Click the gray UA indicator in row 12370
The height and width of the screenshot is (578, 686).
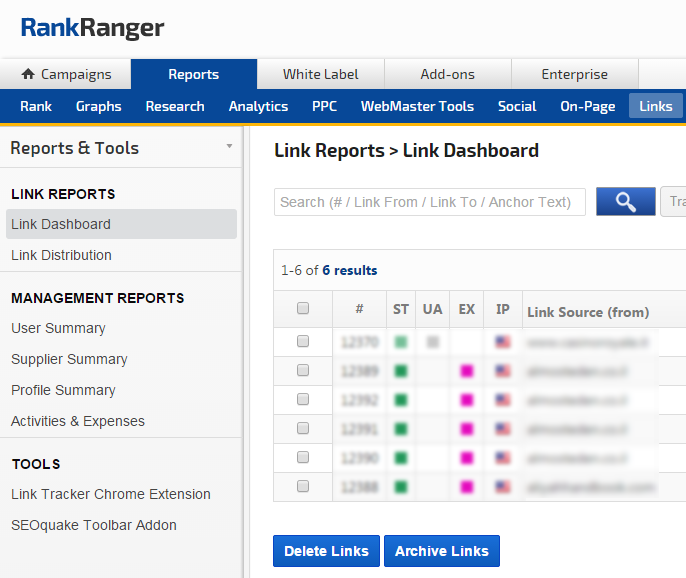tap(433, 342)
